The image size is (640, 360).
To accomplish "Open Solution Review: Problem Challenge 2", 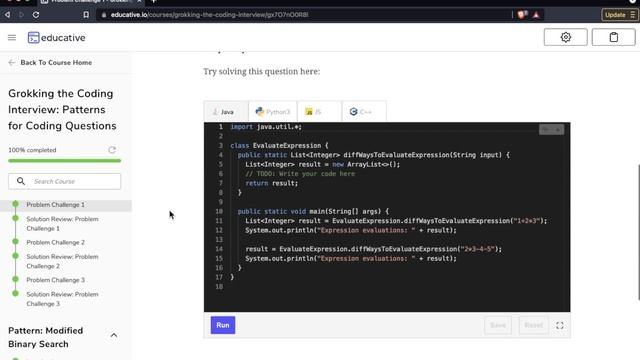I will pyautogui.click(x=62, y=261).
